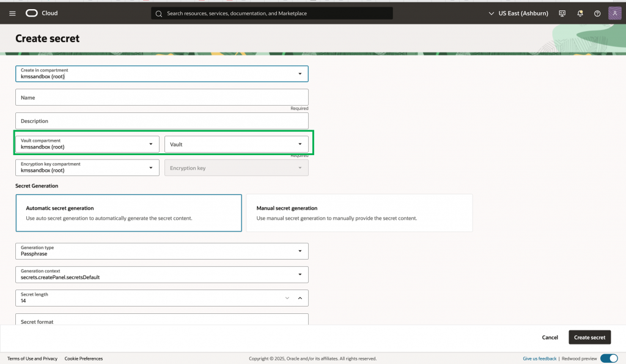Decrease Secret length with the stepper

287,298
